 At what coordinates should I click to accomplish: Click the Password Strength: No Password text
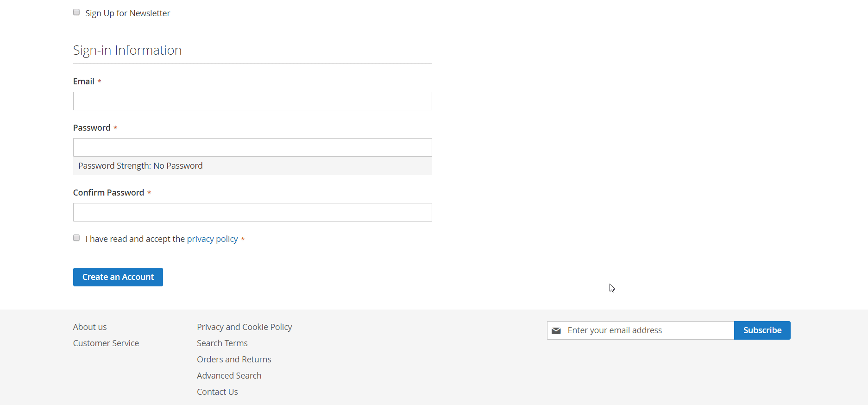[140, 166]
